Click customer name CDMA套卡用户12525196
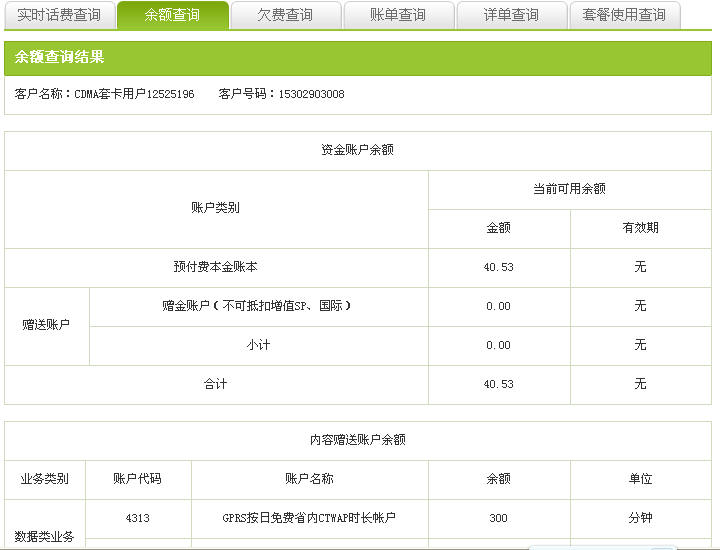The width and height of the screenshot is (720, 550). click(134, 94)
